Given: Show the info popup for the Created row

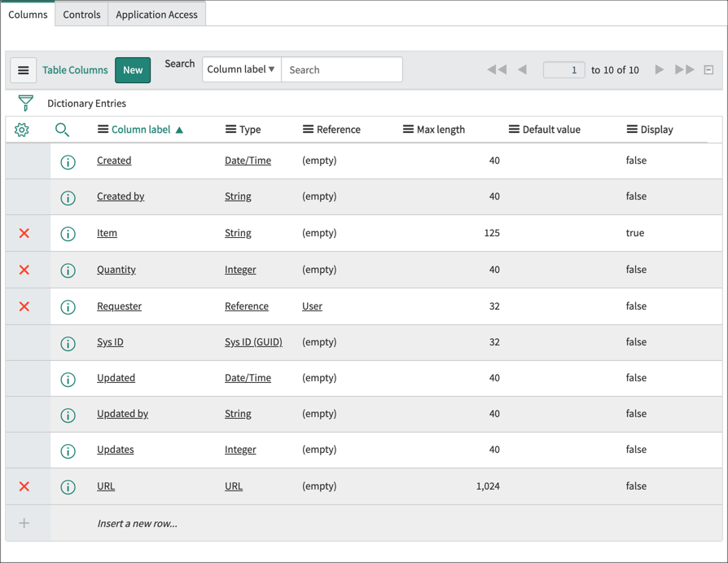Looking at the screenshot, I should 68,161.
